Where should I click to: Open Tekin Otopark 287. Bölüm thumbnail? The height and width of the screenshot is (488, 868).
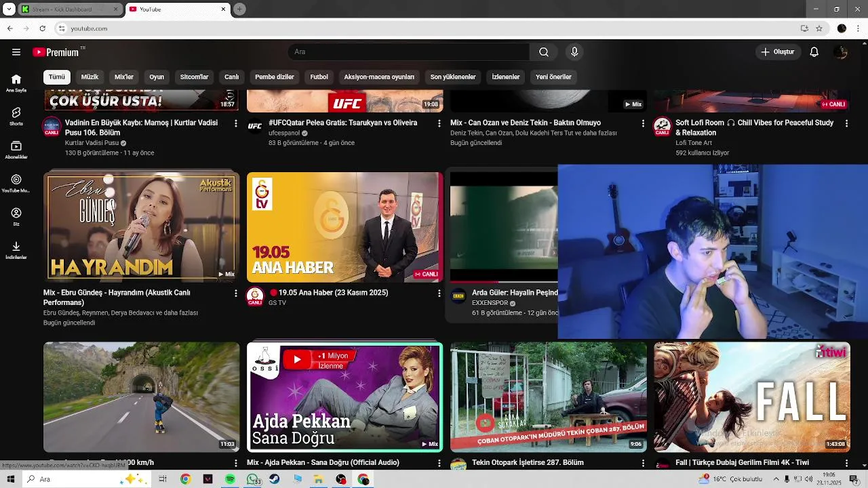click(549, 396)
